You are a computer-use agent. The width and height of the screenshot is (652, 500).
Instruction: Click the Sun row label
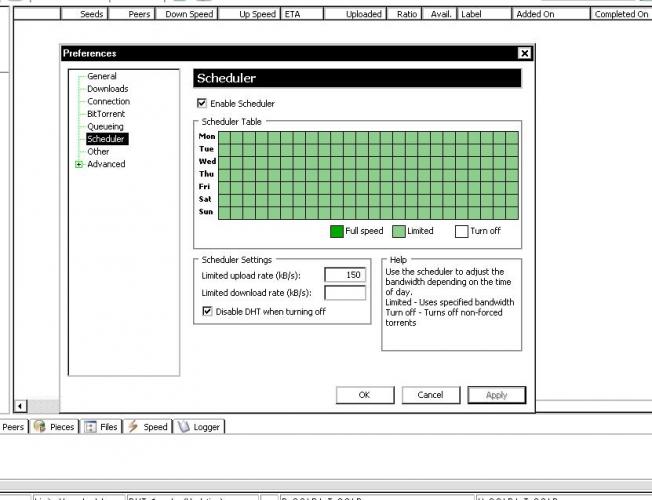[206, 211]
